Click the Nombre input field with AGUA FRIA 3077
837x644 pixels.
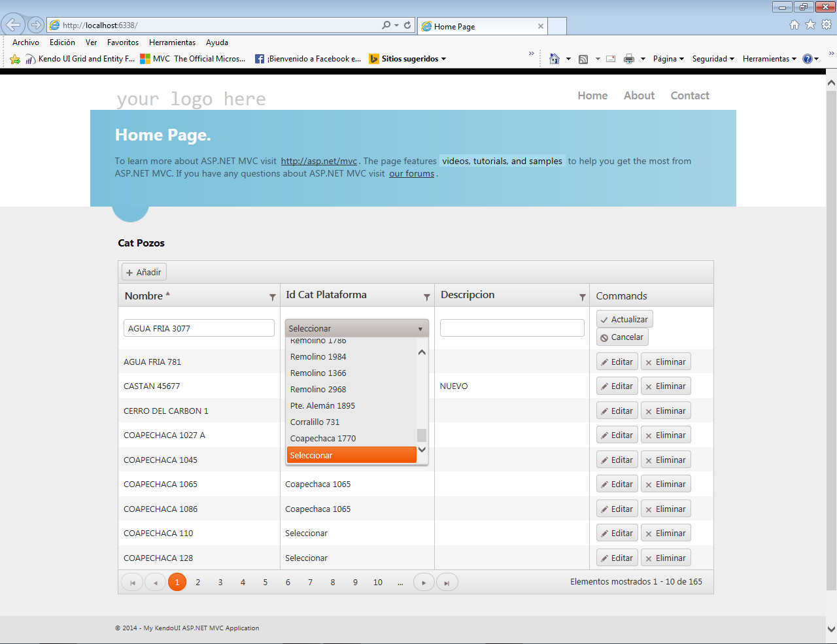pyautogui.click(x=199, y=328)
